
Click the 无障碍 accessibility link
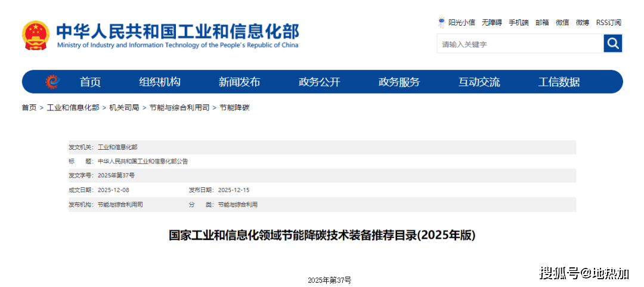492,23
